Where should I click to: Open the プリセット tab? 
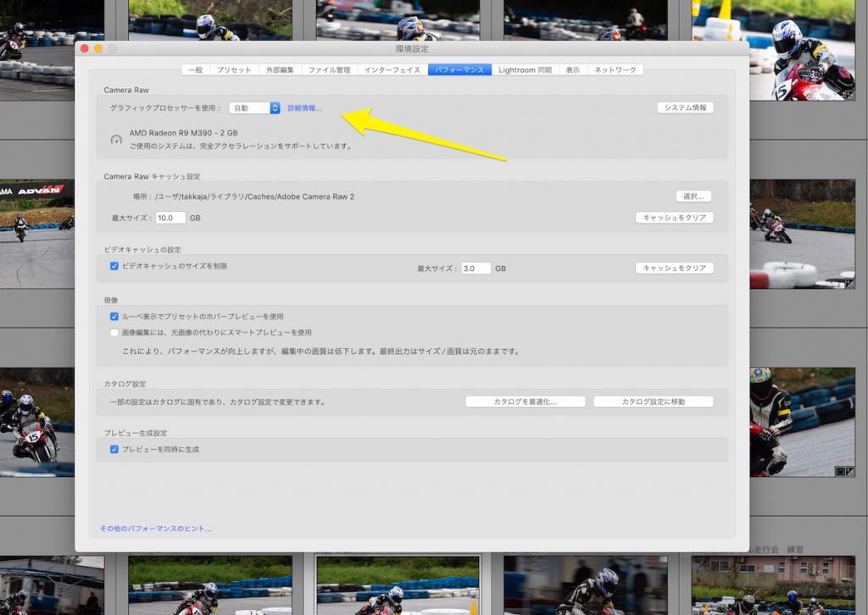click(x=234, y=69)
